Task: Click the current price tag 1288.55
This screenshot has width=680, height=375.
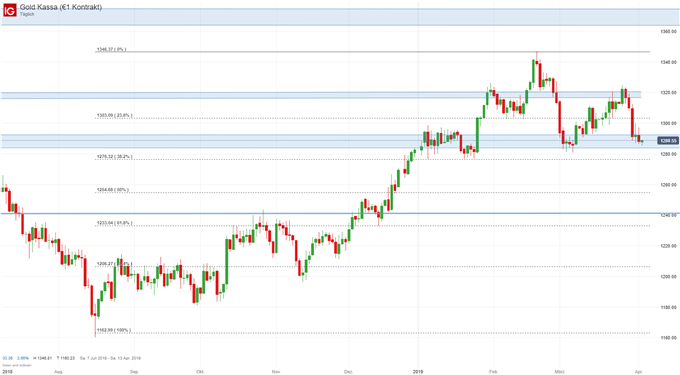Action: pos(668,141)
